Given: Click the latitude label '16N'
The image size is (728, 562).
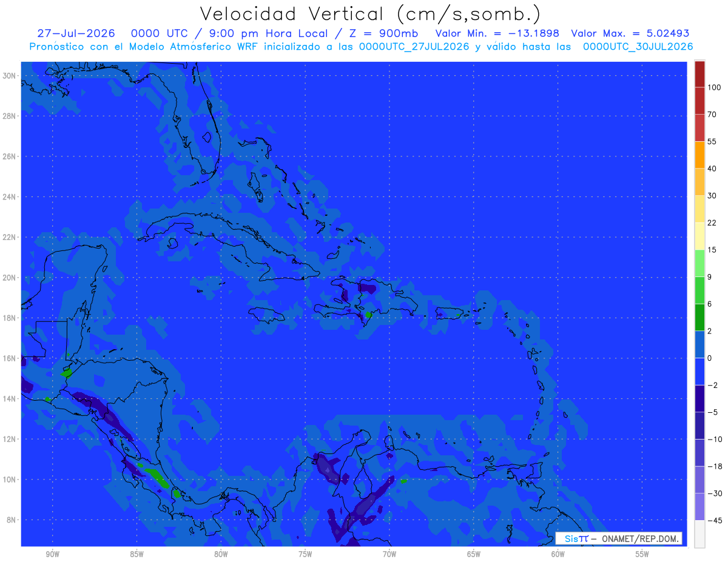Looking at the screenshot, I should pyautogui.click(x=10, y=358).
